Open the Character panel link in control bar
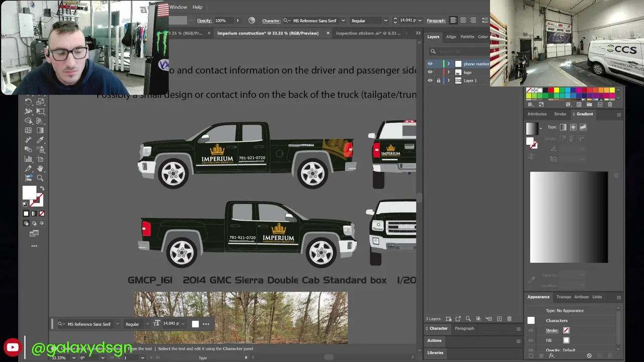The height and width of the screenshot is (362, 644). coord(271,21)
